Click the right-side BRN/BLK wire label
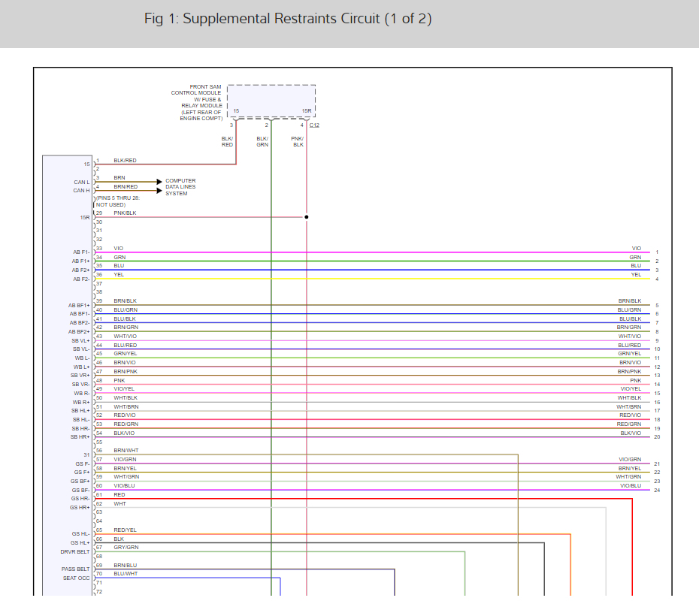 click(629, 301)
